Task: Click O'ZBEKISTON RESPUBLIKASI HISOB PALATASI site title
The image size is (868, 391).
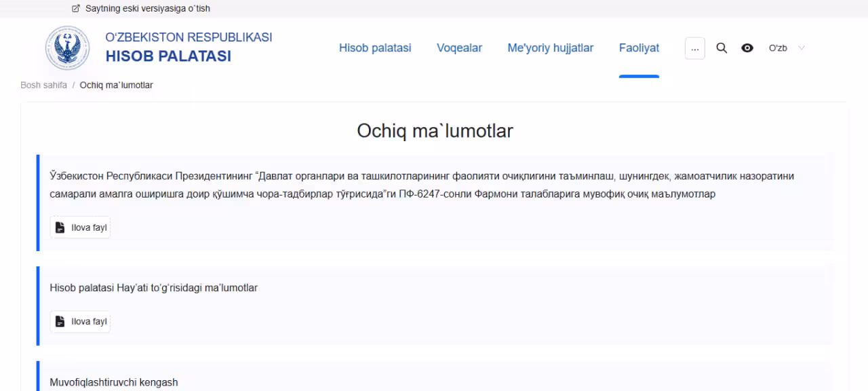Action: pos(189,47)
